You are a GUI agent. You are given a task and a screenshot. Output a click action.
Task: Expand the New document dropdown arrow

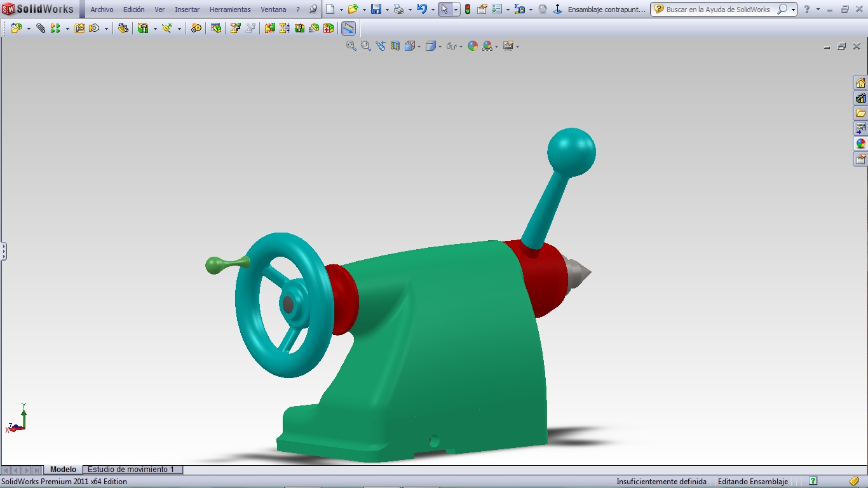341,10
